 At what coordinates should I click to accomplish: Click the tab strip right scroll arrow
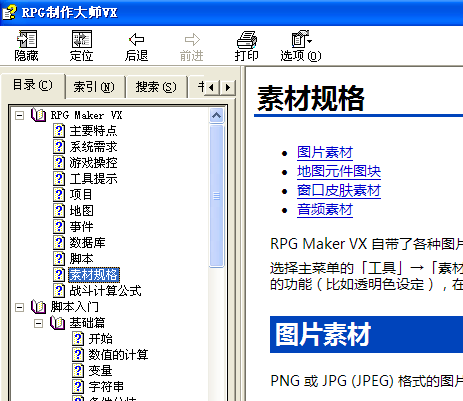pyautogui.click(x=228, y=88)
